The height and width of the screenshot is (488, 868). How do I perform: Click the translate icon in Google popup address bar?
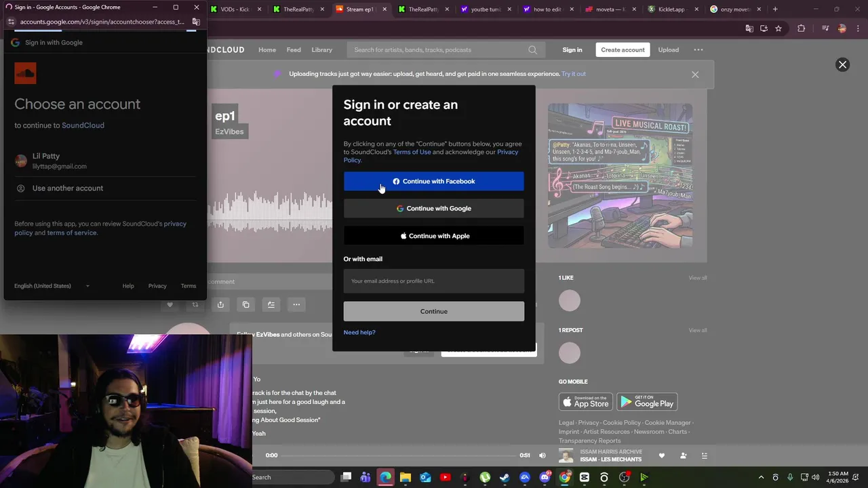tap(196, 22)
